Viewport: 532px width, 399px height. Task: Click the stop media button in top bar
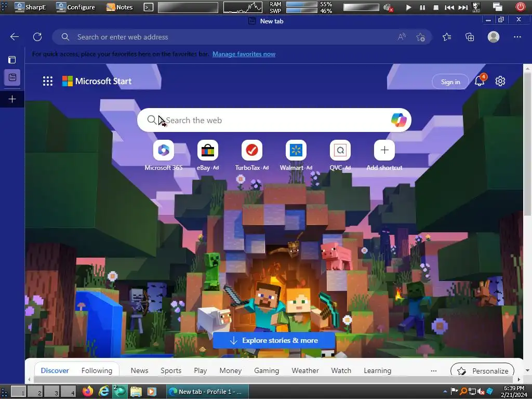point(436,7)
